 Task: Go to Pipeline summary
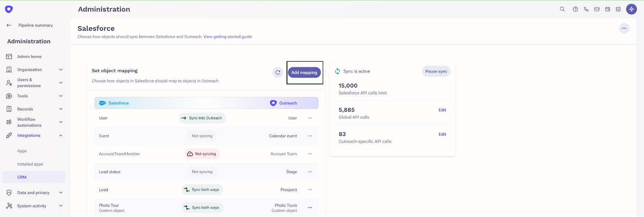click(x=35, y=25)
